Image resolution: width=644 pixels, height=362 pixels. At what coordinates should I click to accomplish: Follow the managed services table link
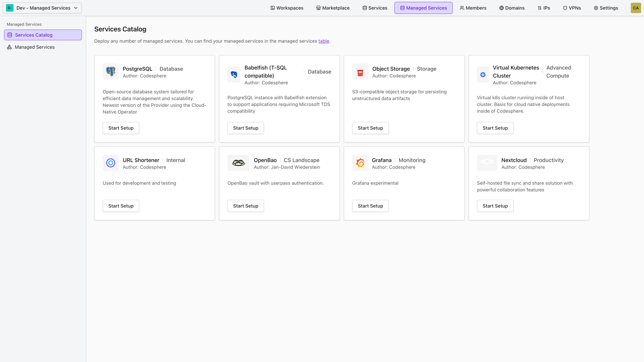[324, 41]
